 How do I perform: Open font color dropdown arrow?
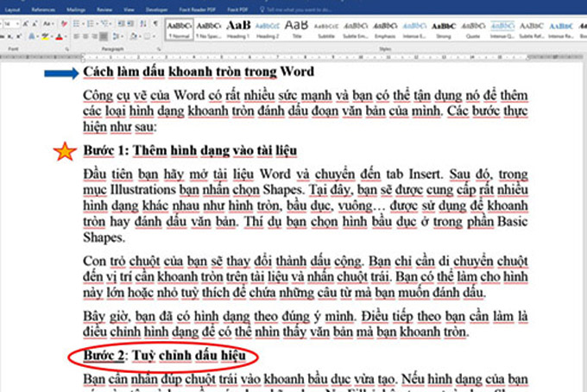tap(66, 36)
